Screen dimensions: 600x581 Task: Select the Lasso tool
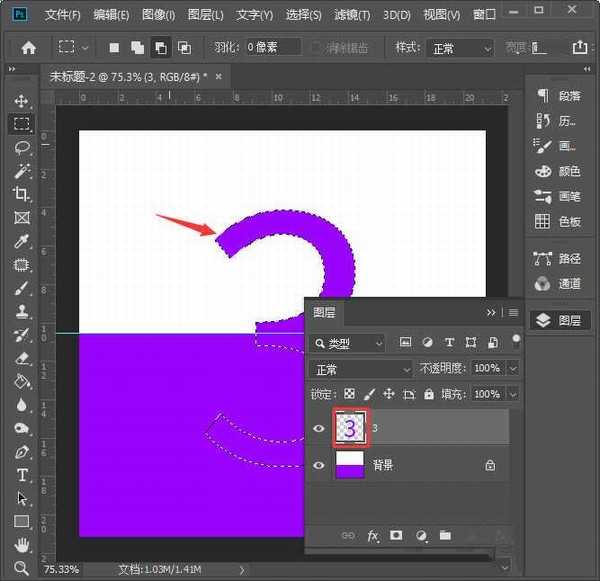coord(21,147)
